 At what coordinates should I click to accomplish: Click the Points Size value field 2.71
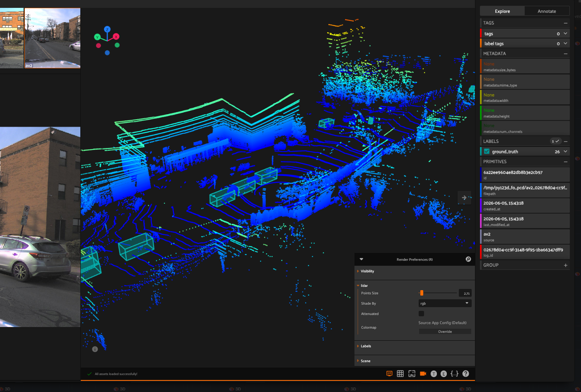[x=465, y=293]
